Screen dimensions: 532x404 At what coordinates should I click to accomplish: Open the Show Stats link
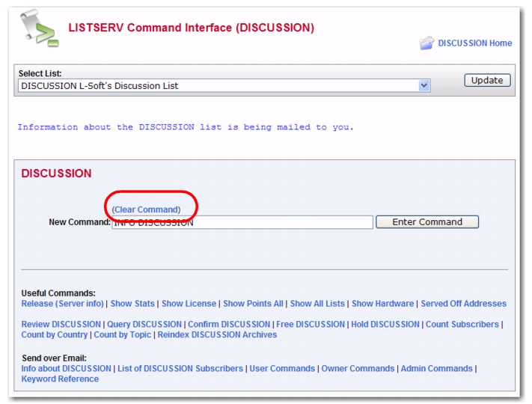coord(132,304)
